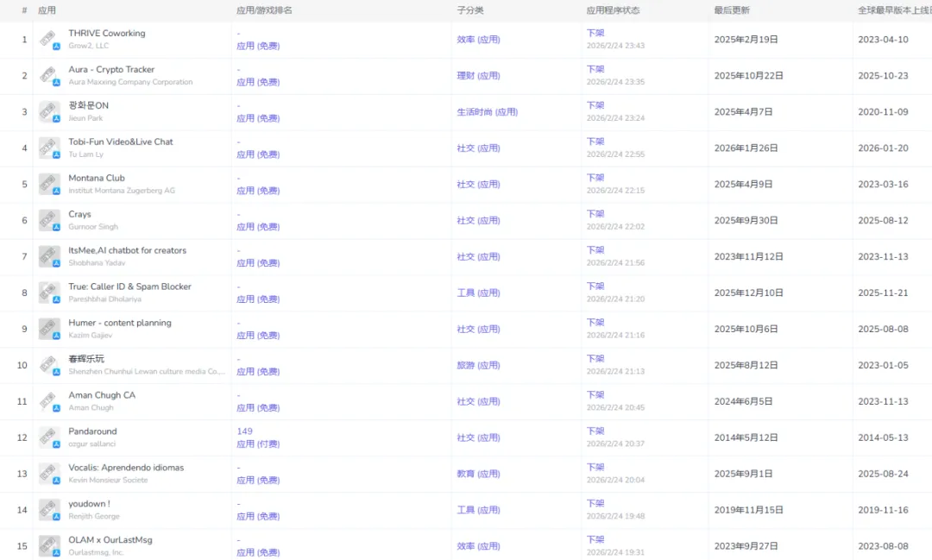Open the THRIVE Coworking app name

(106, 34)
